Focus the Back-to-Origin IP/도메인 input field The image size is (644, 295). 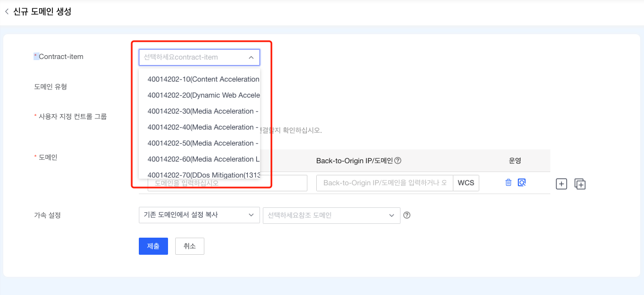point(385,183)
